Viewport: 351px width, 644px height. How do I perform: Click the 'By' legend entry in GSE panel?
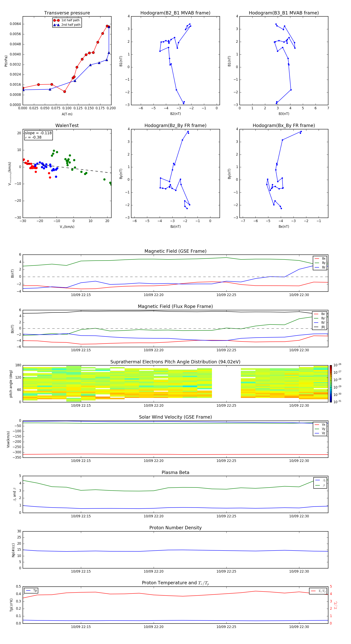pyautogui.click(x=320, y=263)
